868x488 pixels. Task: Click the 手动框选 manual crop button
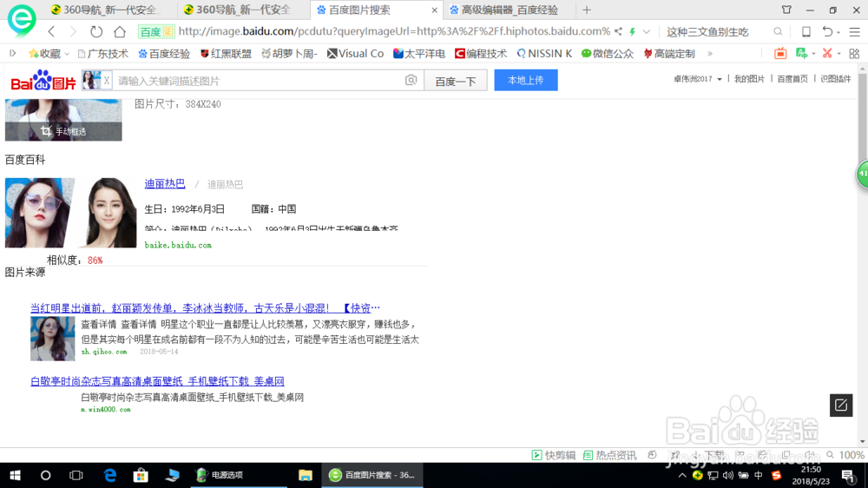pyautogui.click(x=63, y=131)
